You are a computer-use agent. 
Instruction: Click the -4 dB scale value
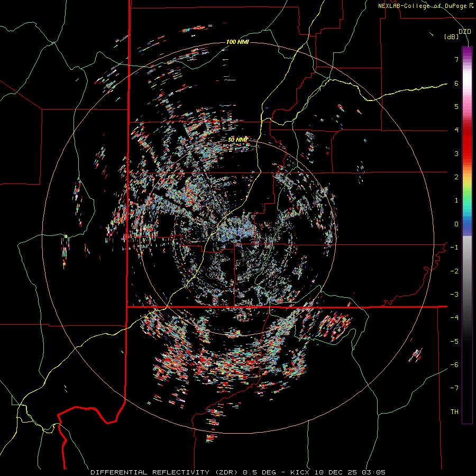pyautogui.click(x=454, y=318)
